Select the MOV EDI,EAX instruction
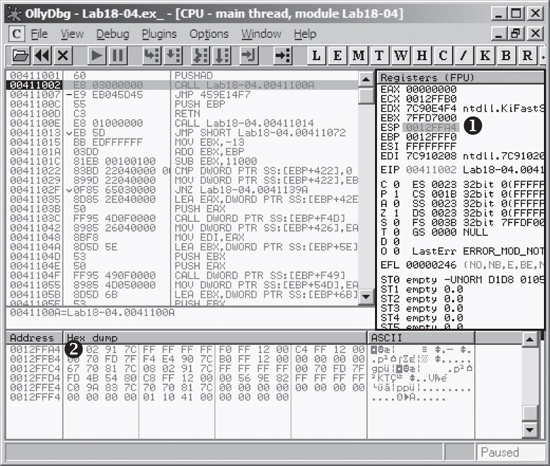This screenshot has height=466, width=550. pos(209,237)
